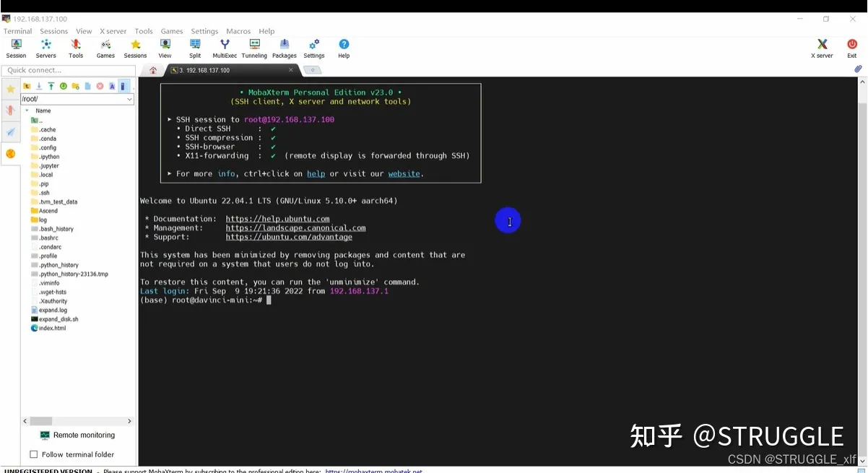Open a new tab with the small tab button

click(312, 70)
